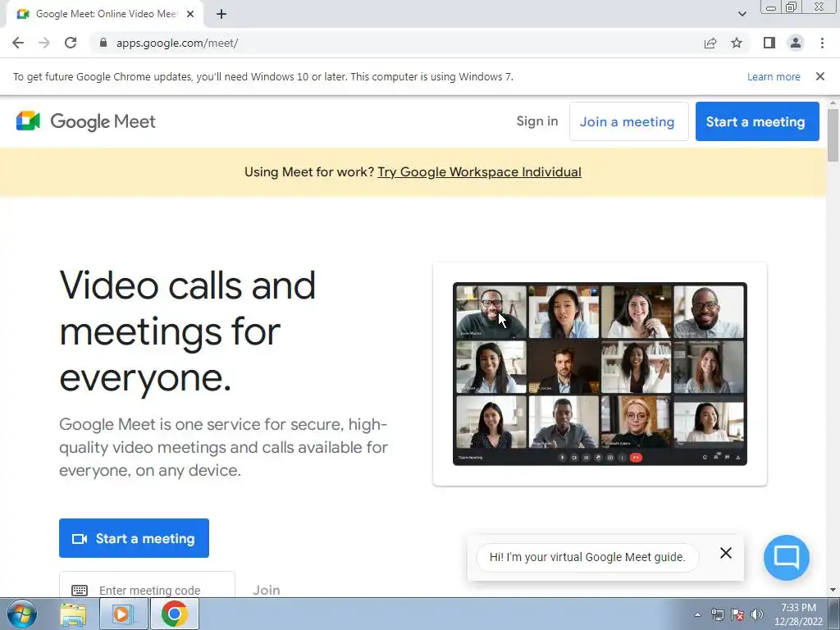
Task: Click the address bar URL
Action: click(177, 43)
